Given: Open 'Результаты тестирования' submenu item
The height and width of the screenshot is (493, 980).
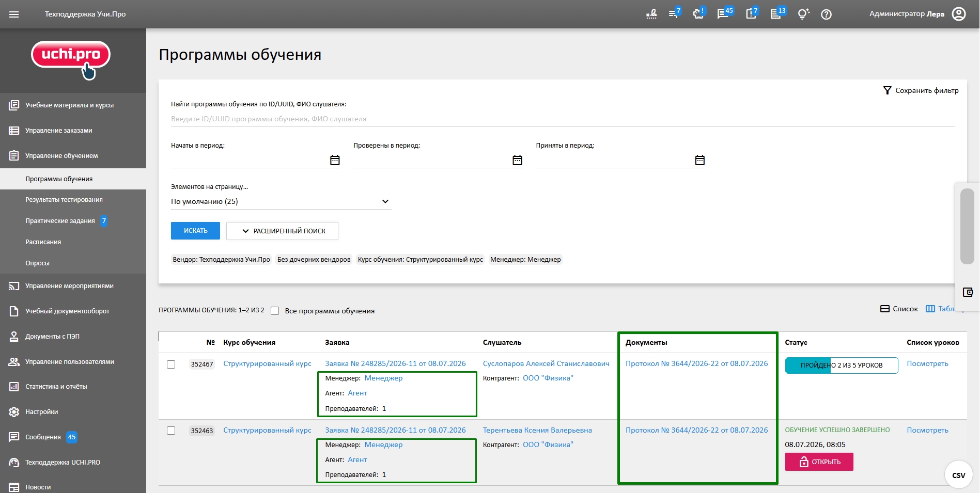Looking at the screenshot, I should tap(73, 200).
